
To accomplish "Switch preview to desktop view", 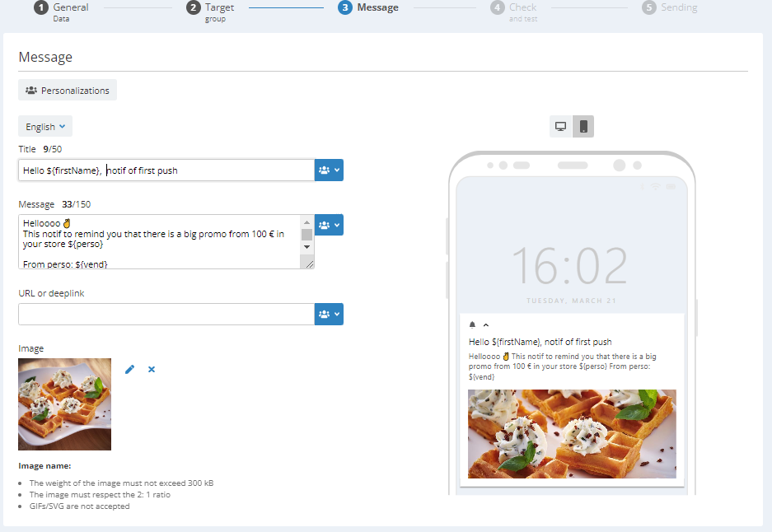I will coord(561,127).
